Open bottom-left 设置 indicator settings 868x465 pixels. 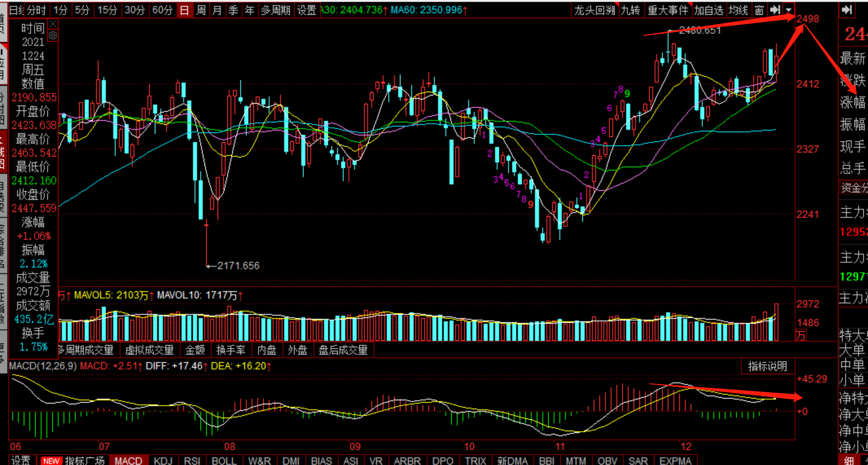pyautogui.click(x=21, y=460)
